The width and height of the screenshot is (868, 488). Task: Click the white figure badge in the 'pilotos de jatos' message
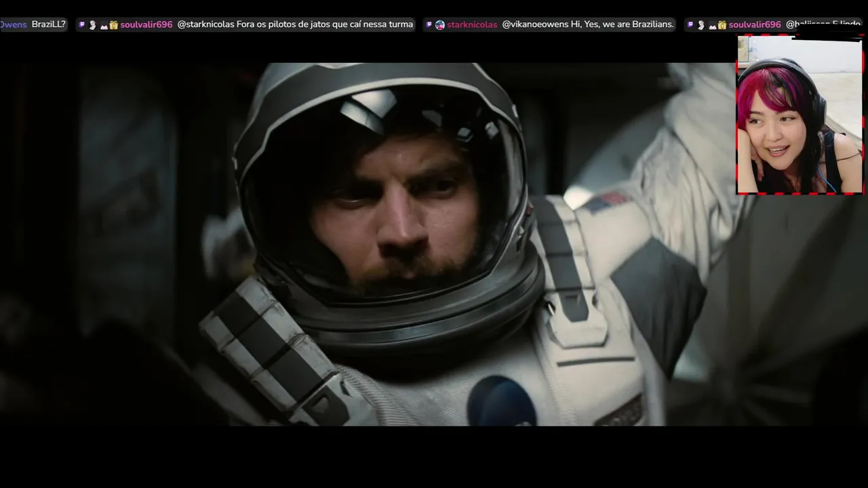(93, 25)
